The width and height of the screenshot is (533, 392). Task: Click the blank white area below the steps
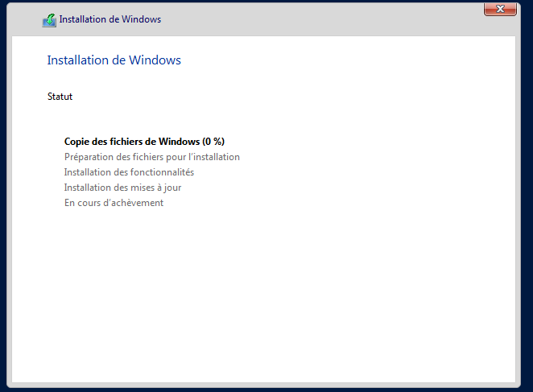click(266, 298)
